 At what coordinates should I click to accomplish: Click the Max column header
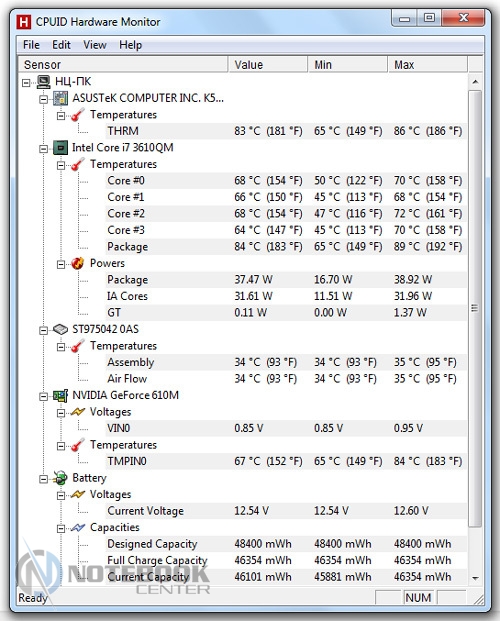click(x=427, y=65)
